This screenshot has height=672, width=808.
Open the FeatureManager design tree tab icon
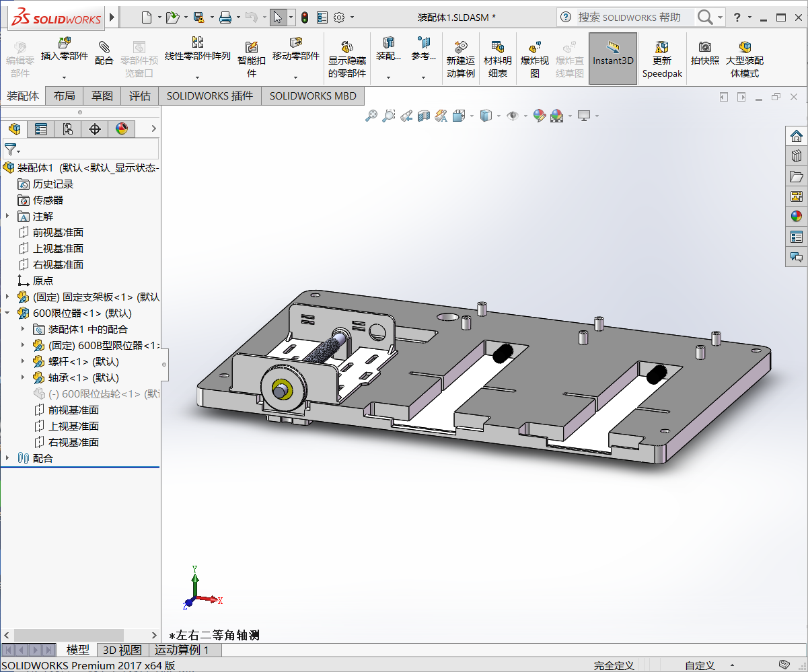point(14,128)
